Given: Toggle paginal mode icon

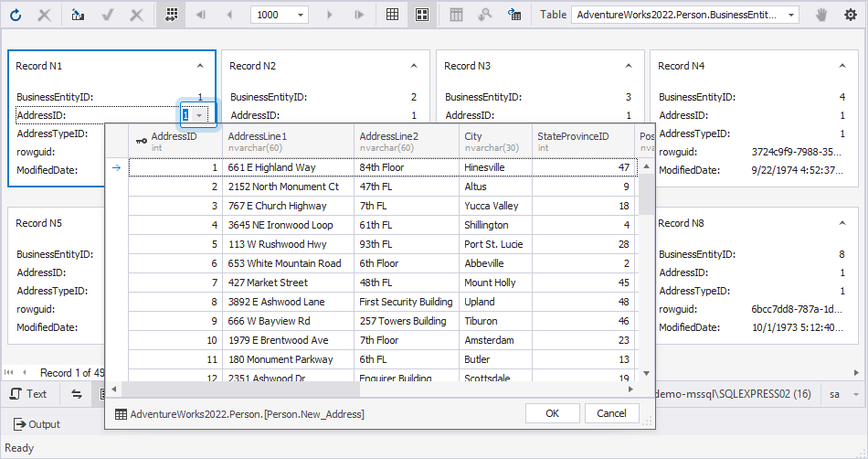Looking at the screenshot, I should click(x=172, y=15).
